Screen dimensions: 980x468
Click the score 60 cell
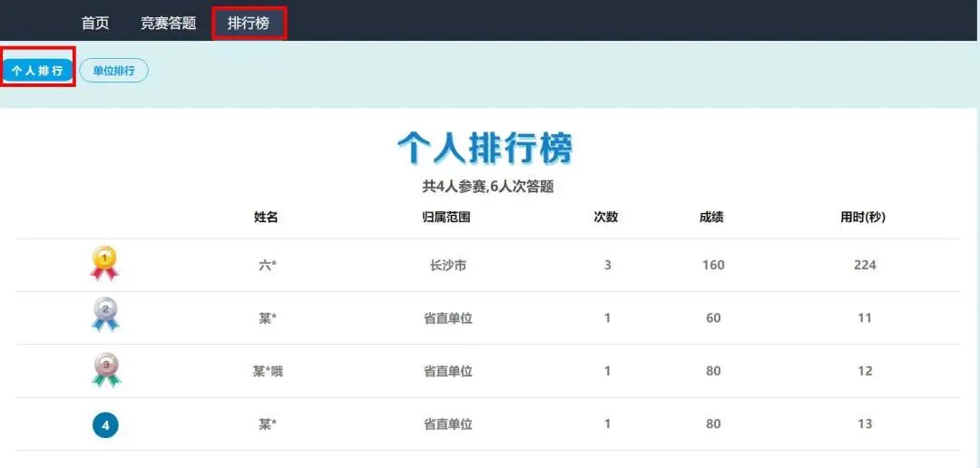click(713, 318)
